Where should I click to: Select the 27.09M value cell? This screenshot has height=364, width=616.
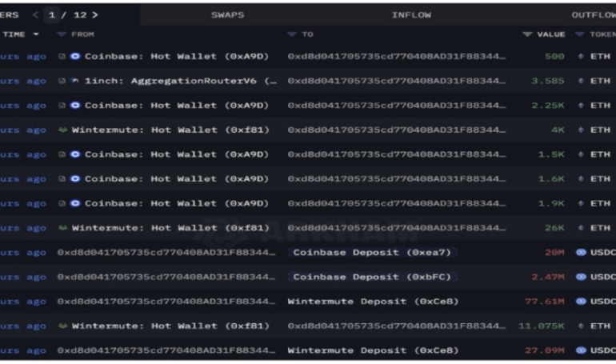pyautogui.click(x=545, y=350)
